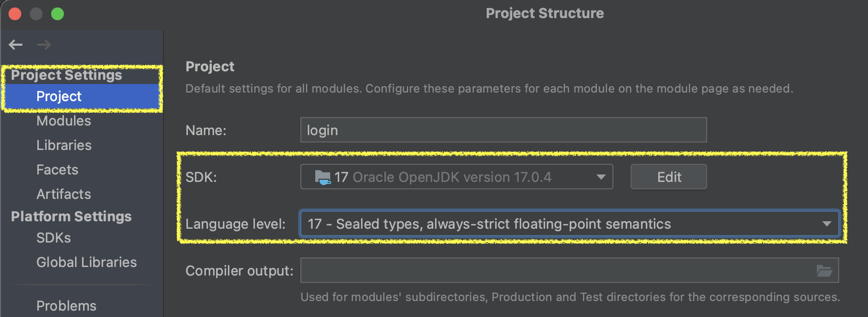Click the browse folder icon for Compiler output

(x=824, y=271)
